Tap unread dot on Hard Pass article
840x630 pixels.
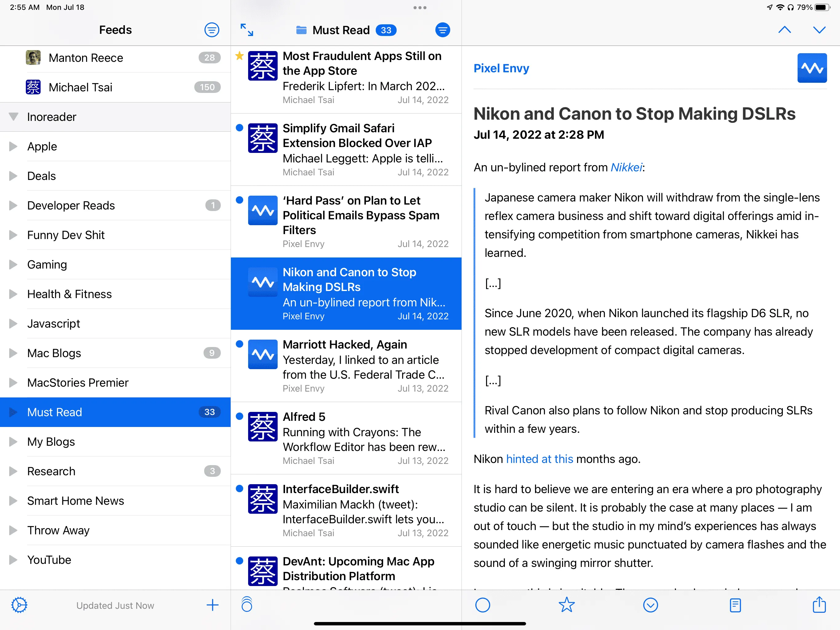[239, 200]
